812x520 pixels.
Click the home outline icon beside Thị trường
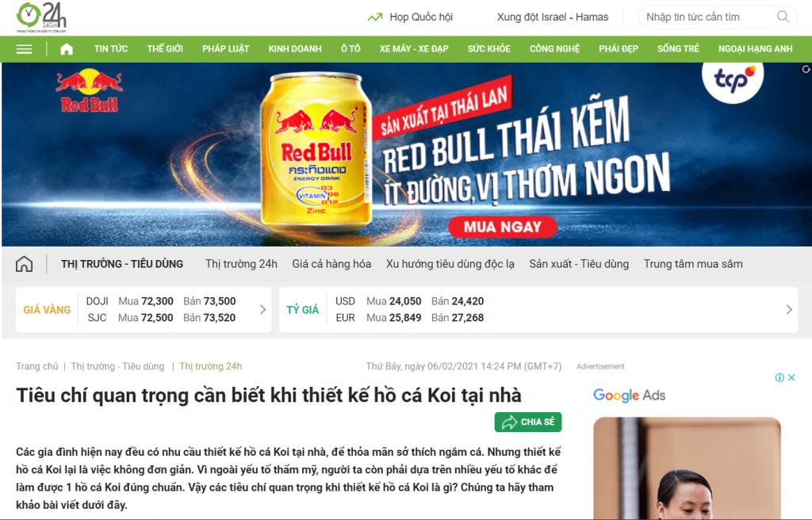25,264
